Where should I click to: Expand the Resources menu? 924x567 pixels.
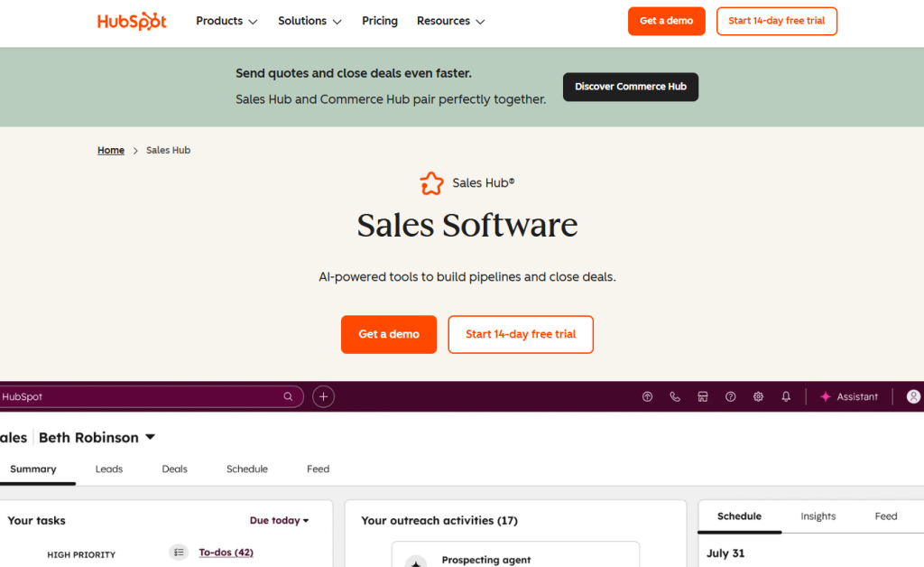(x=451, y=22)
